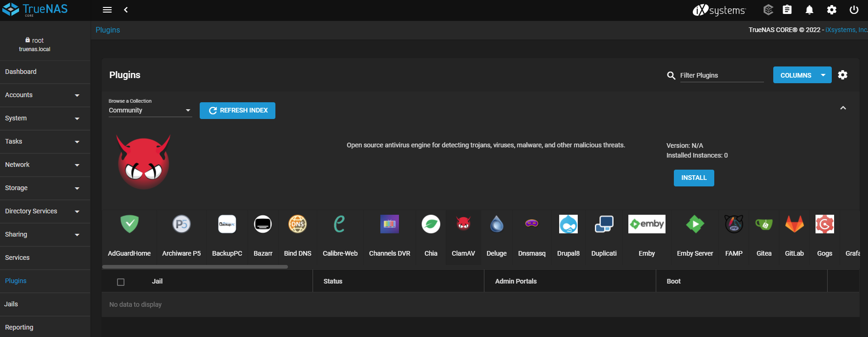Click the large ClamAV logo image
Screen dimensions: 868x337
144,162
